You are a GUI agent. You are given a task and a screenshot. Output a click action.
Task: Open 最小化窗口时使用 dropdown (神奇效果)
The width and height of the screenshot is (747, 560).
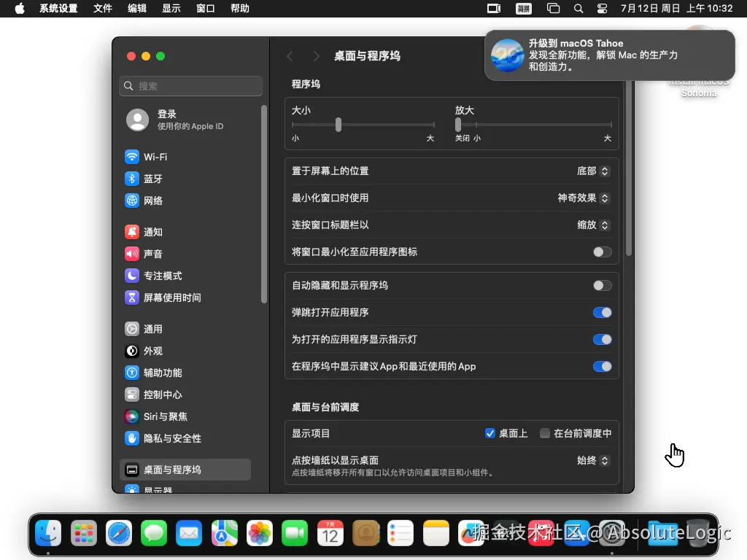(x=583, y=198)
